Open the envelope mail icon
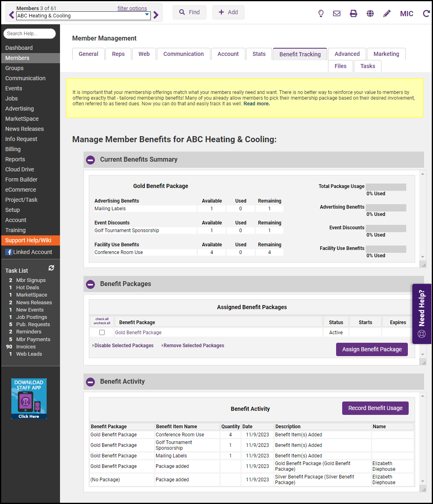The width and height of the screenshot is (433, 504). [x=337, y=13]
